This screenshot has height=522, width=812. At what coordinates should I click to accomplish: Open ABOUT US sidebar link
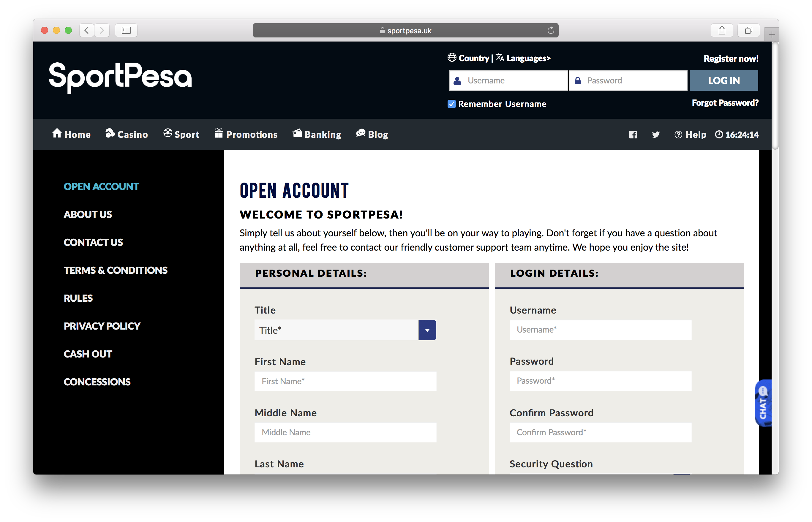[88, 215]
